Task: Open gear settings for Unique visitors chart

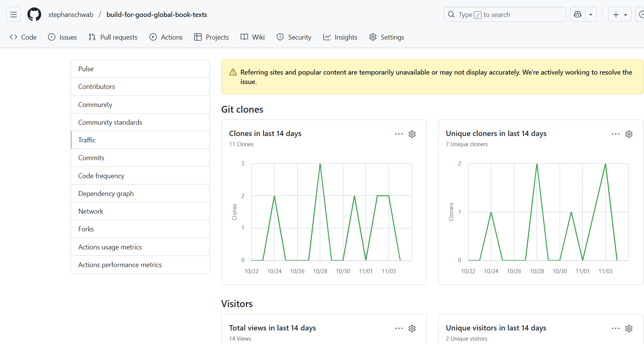Action: pyautogui.click(x=629, y=329)
